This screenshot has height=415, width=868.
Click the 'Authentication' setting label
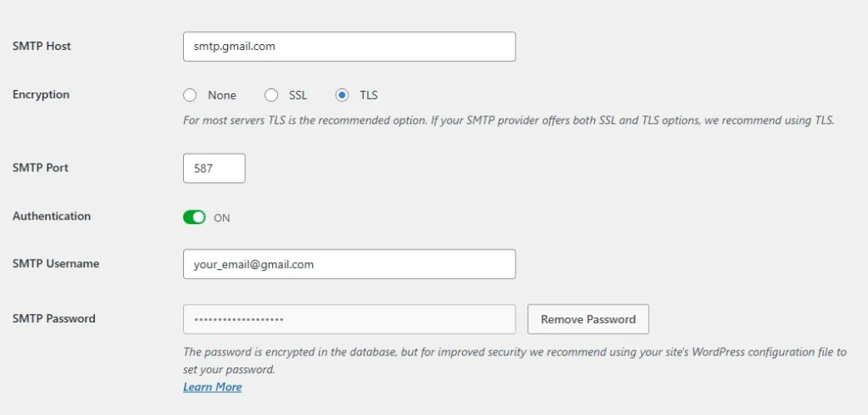click(51, 216)
